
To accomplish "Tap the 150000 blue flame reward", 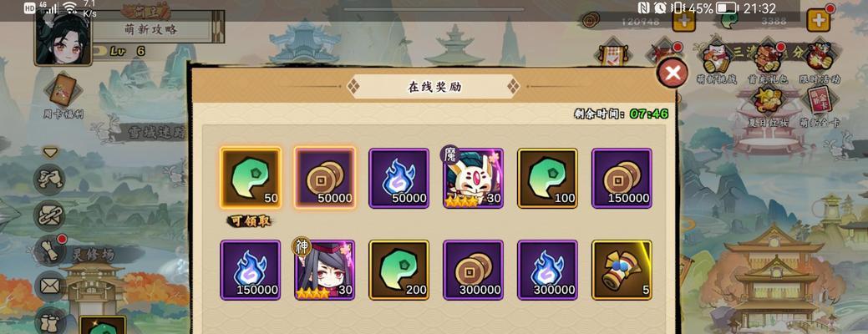I will click(251, 270).
